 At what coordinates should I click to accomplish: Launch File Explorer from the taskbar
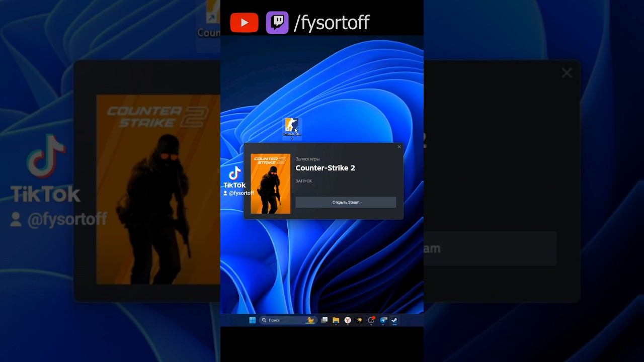(336, 320)
